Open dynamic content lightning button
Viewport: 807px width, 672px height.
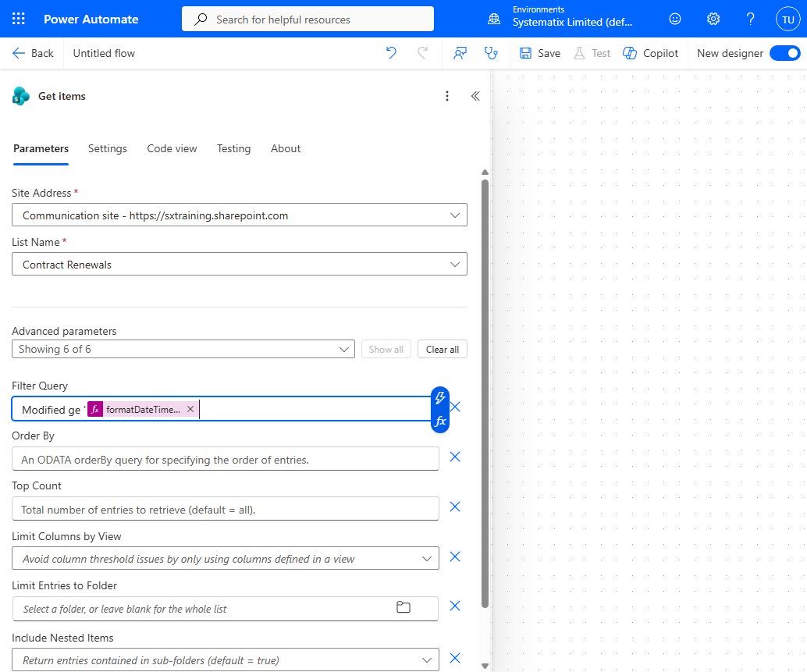pyautogui.click(x=440, y=398)
